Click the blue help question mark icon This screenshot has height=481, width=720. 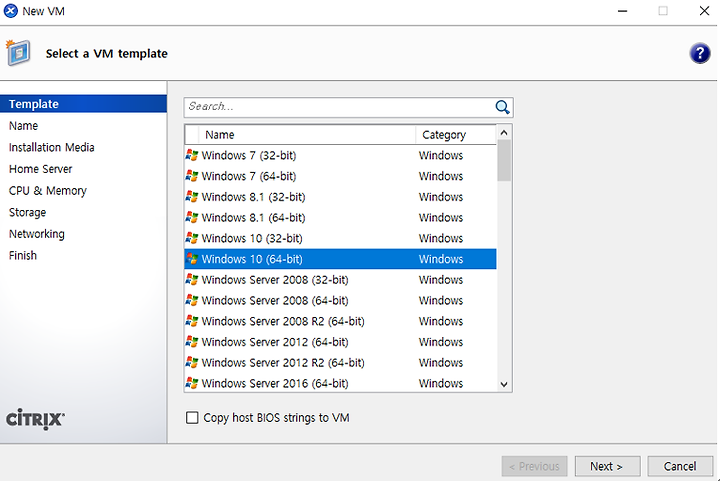click(x=699, y=53)
